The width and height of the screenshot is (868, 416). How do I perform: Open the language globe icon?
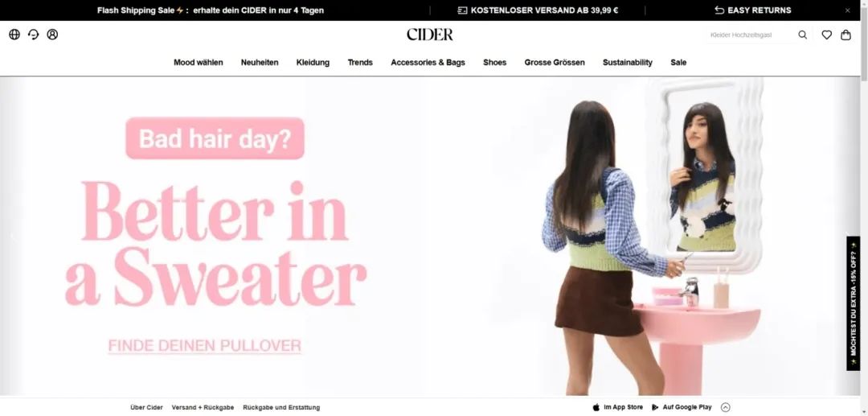coord(14,35)
